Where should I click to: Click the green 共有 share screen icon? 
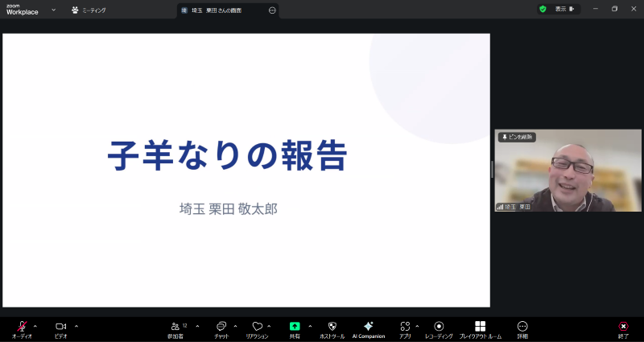[x=295, y=327]
